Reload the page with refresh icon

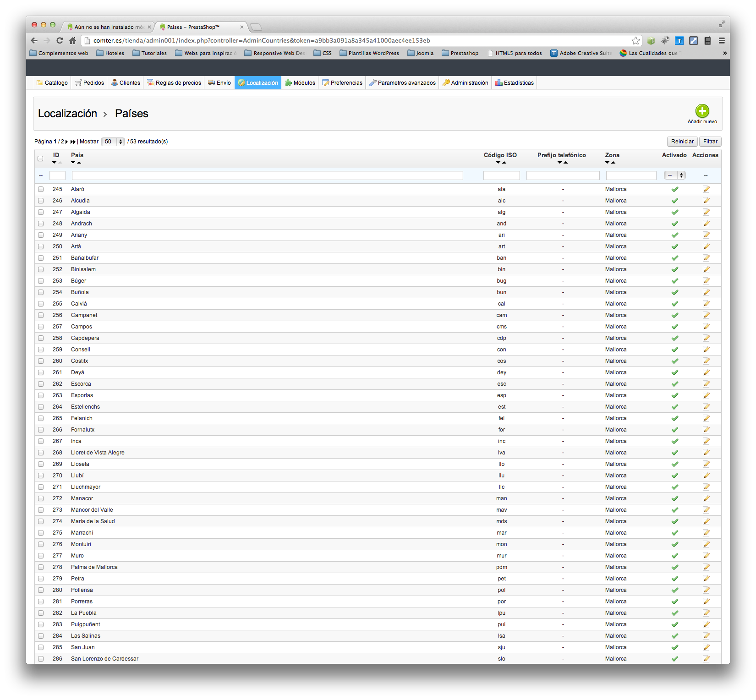point(60,40)
